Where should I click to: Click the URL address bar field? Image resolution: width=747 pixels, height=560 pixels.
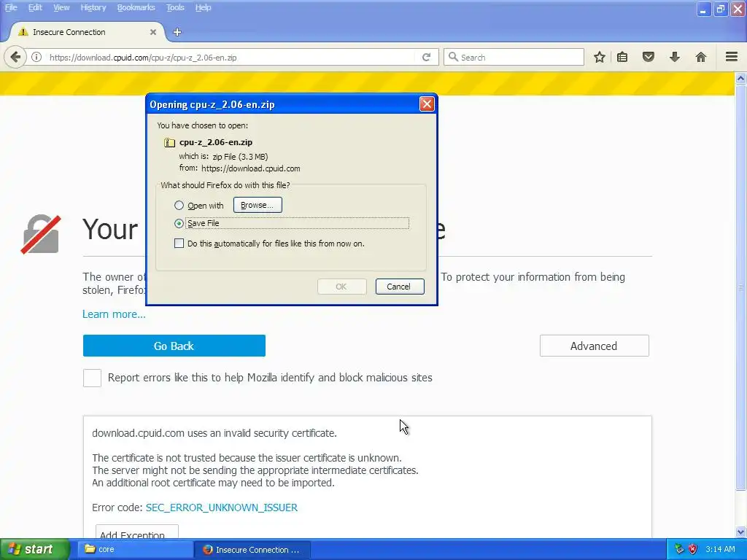coord(231,58)
